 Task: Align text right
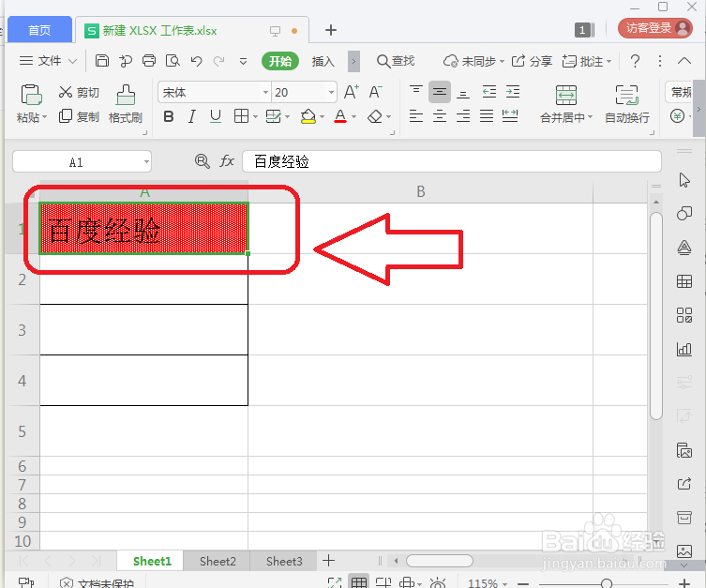pyautogui.click(x=463, y=116)
